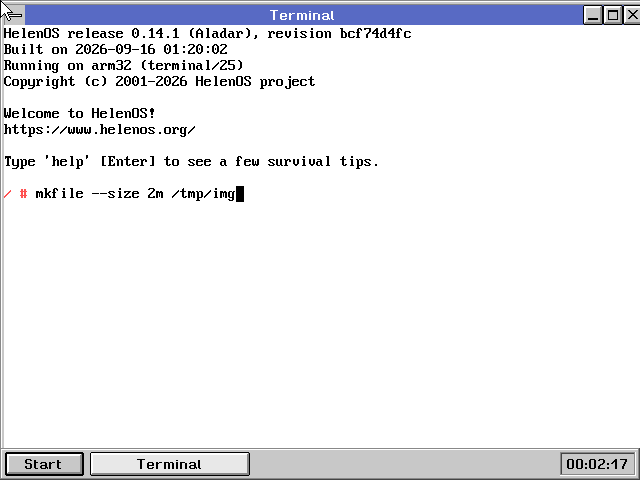Click the 'Welcome to HelenOS!' text
This screenshot has height=480, width=640.
pos(80,113)
